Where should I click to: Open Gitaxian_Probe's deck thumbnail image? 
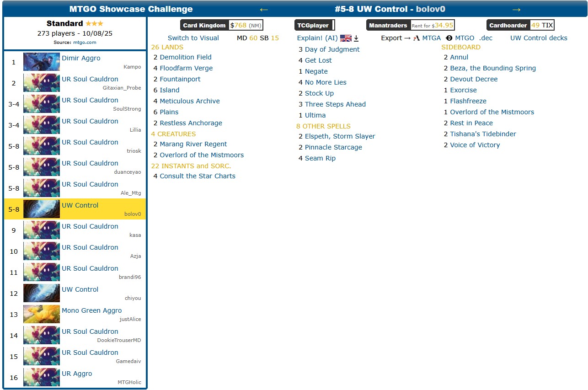click(42, 83)
